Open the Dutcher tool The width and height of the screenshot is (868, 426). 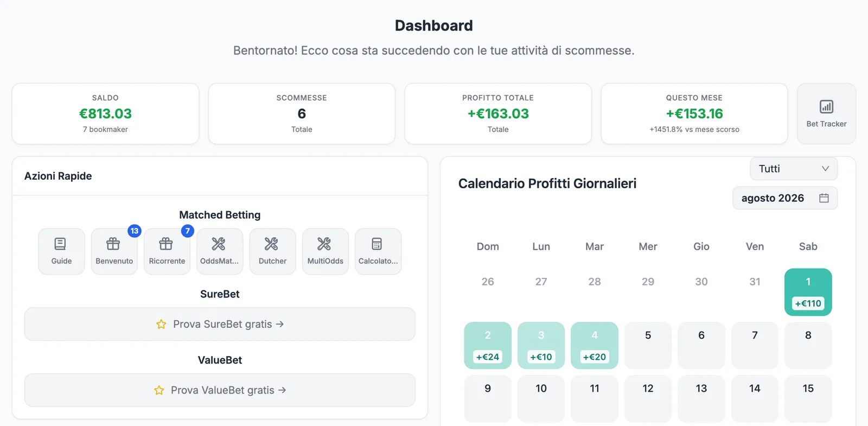pyautogui.click(x=272, y=251)
